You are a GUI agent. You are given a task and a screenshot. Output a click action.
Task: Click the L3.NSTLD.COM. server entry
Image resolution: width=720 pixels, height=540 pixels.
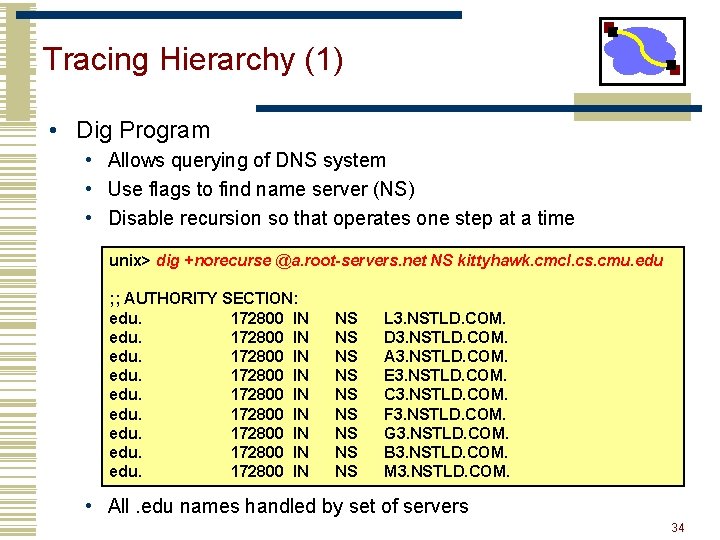(444, 318)
